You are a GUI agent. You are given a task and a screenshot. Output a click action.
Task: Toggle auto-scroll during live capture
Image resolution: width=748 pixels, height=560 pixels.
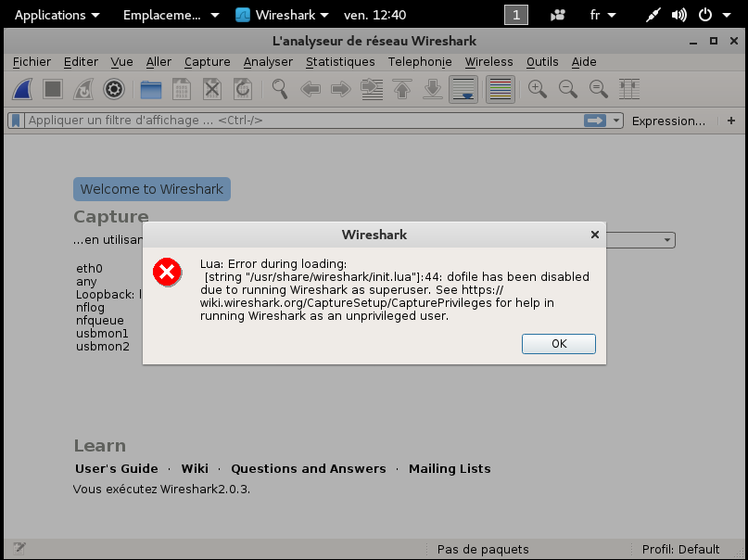pyautogui.click(x=463, y=89)
